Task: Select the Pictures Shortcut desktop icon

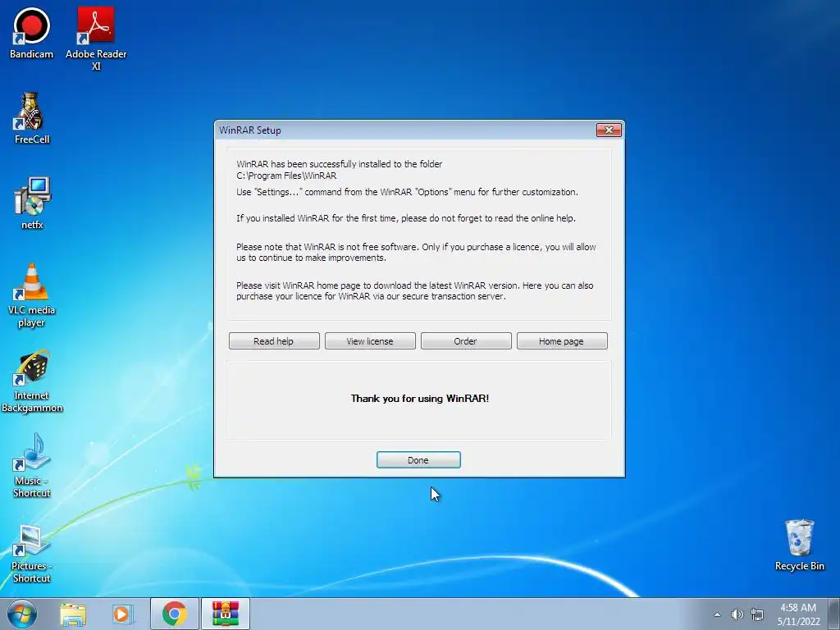Action: (x=32, y=553)
